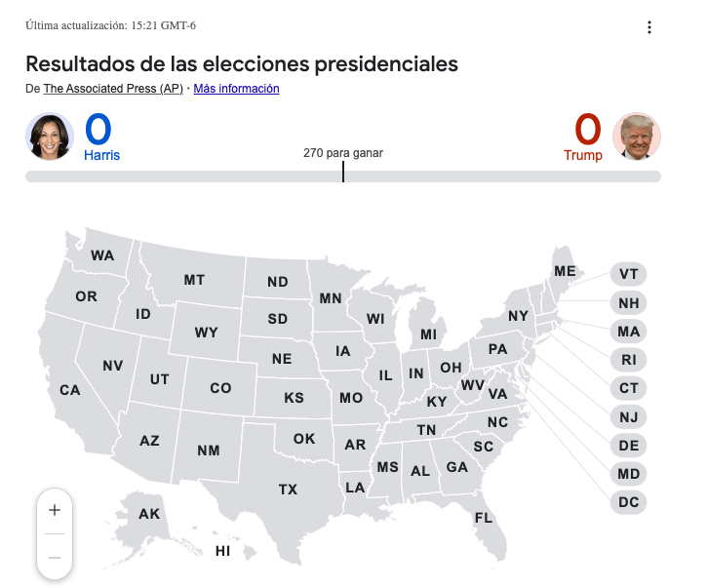Click the Más información link
707x588 pixels.
[x=236, y=89]
